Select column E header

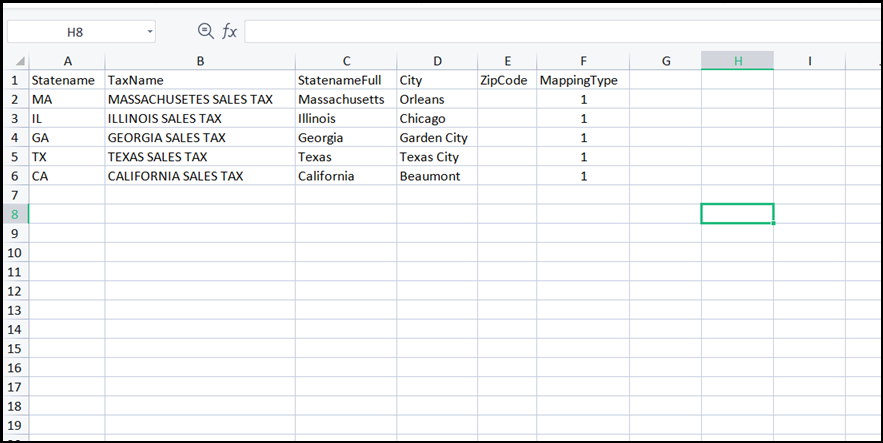pyautogui.click(x=507, y=61)
